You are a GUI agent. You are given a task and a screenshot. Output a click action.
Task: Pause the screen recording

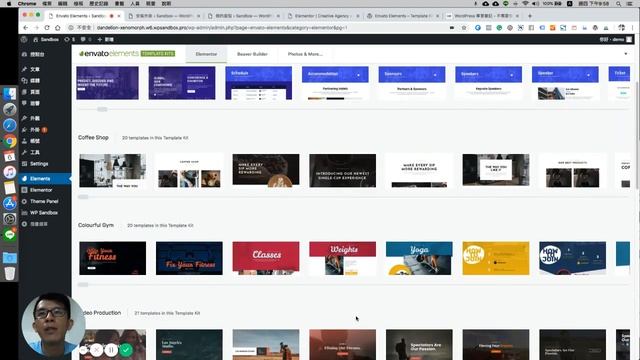(x=111, y=350)
